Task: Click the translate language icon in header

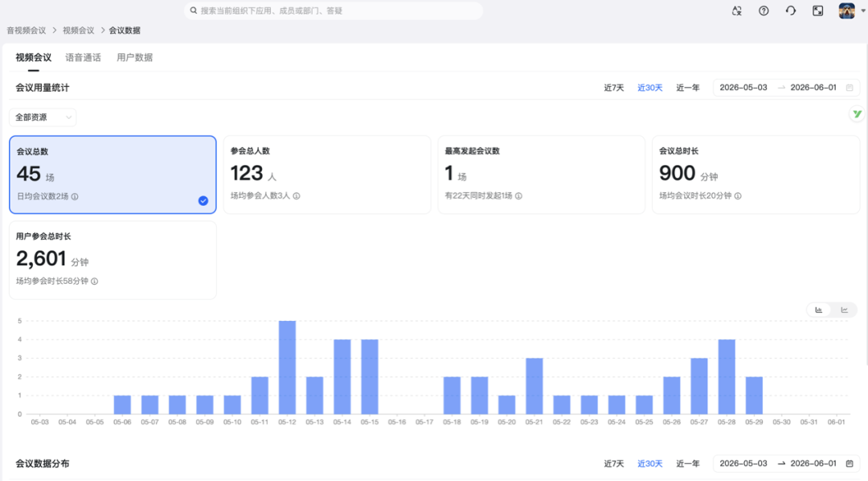Action: click(736, 10)
